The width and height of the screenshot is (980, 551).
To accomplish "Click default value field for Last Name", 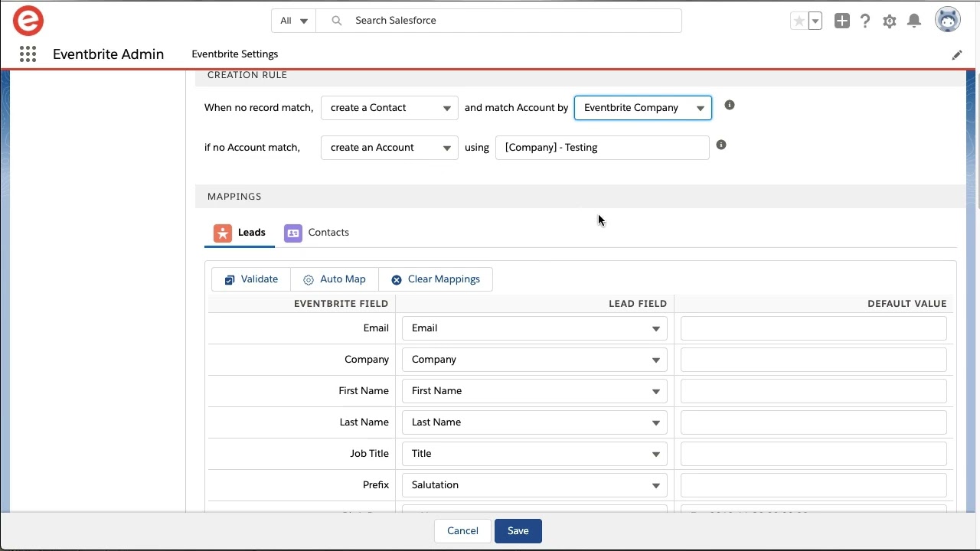I will coord(814,422).
